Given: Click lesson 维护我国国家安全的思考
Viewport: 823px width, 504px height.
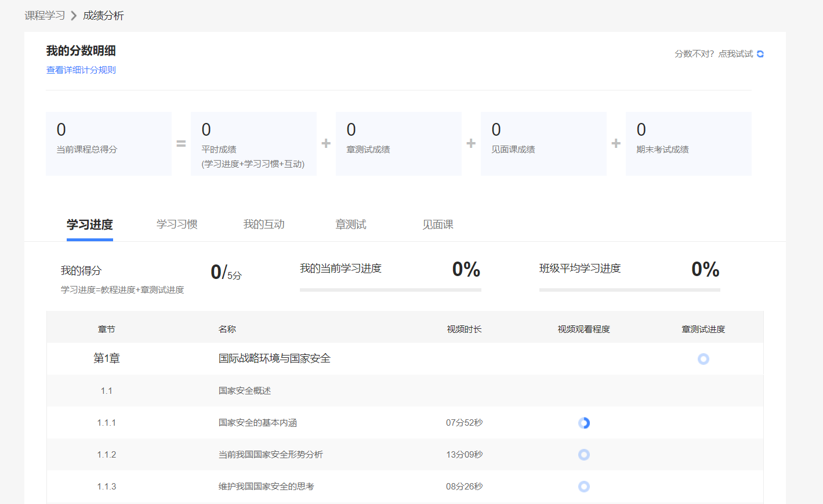Looking at the screenshot, I should click(266, 487).
